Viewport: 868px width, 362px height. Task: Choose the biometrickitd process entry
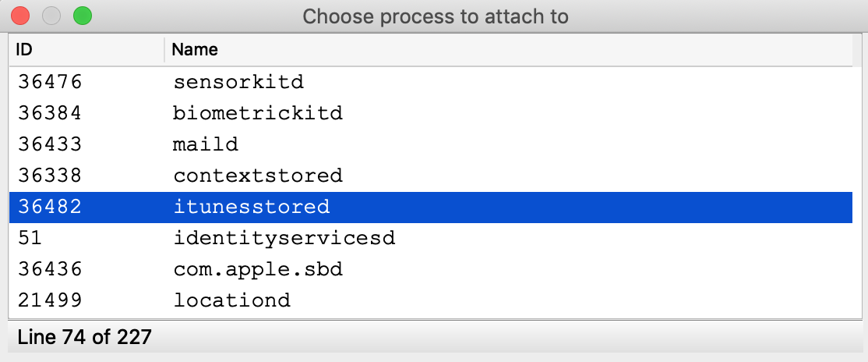257,113
